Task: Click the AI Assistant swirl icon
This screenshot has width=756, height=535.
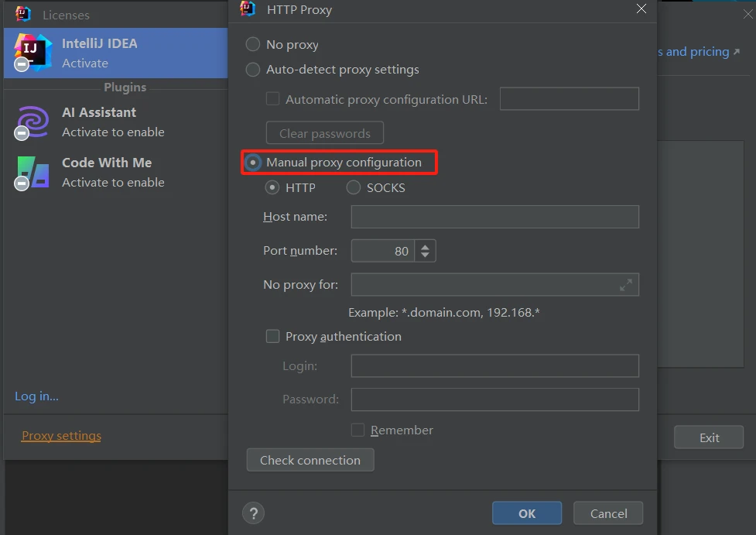Action: click(32, 122)
